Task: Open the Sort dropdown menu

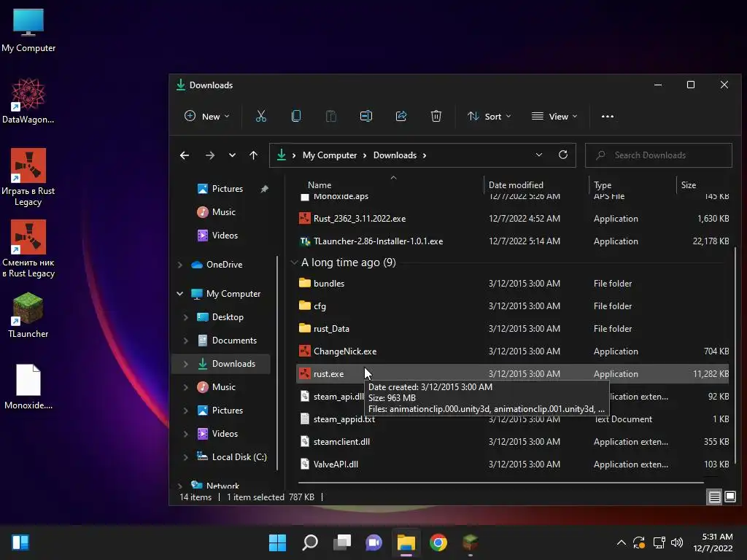Action: tap(489, 116)
